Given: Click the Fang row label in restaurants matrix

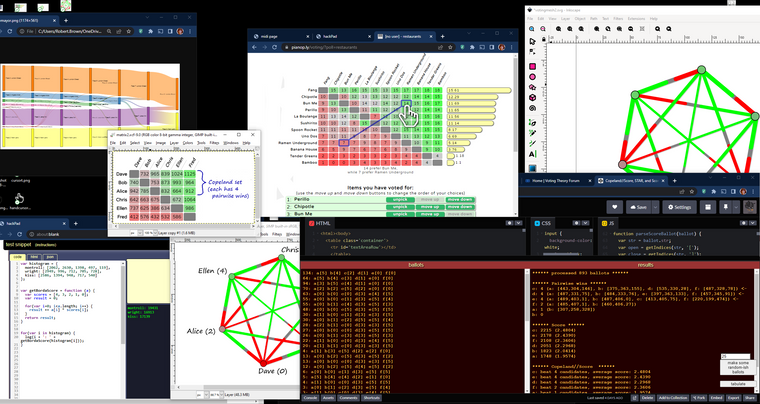Looking at the screenshot, I should click(312, 90).
